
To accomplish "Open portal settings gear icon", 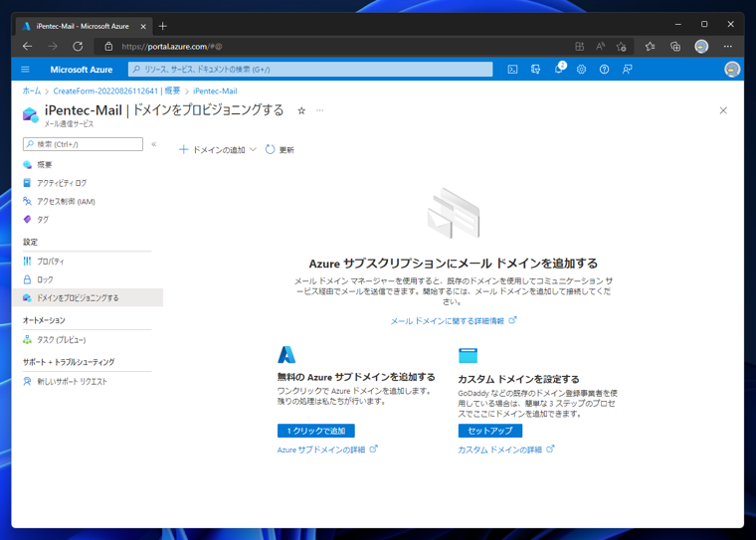I will click(581, 70).
